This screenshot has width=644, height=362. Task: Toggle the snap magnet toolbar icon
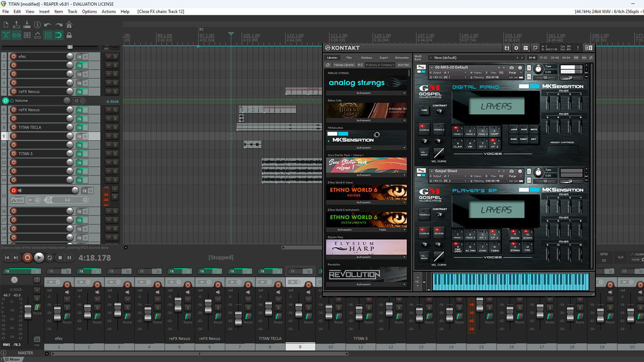58,35
